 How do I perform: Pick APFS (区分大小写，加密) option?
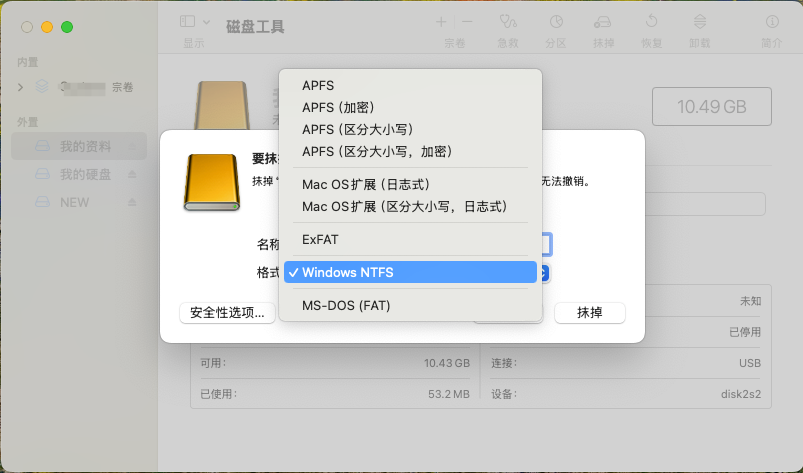[x=410, y=152]
